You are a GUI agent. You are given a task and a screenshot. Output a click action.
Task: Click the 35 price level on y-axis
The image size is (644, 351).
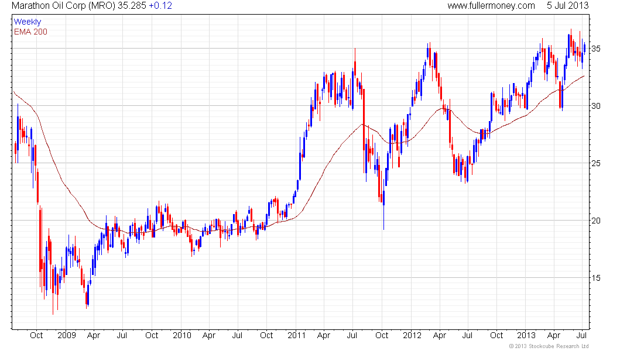click(597, 49)
